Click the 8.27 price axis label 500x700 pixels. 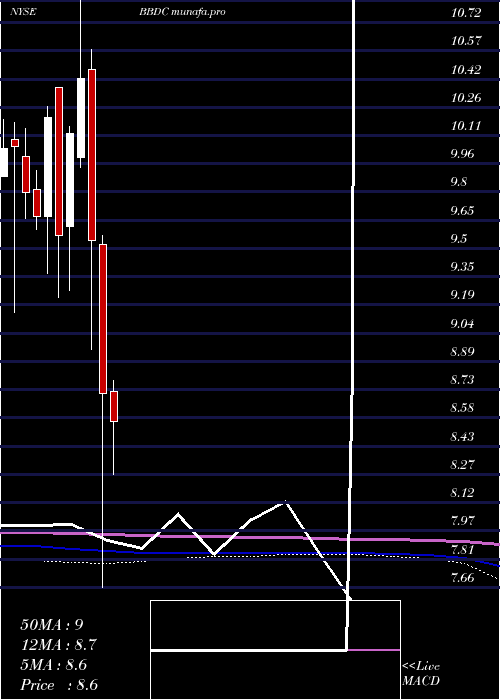pyautogui.click(x=464, y=464)
